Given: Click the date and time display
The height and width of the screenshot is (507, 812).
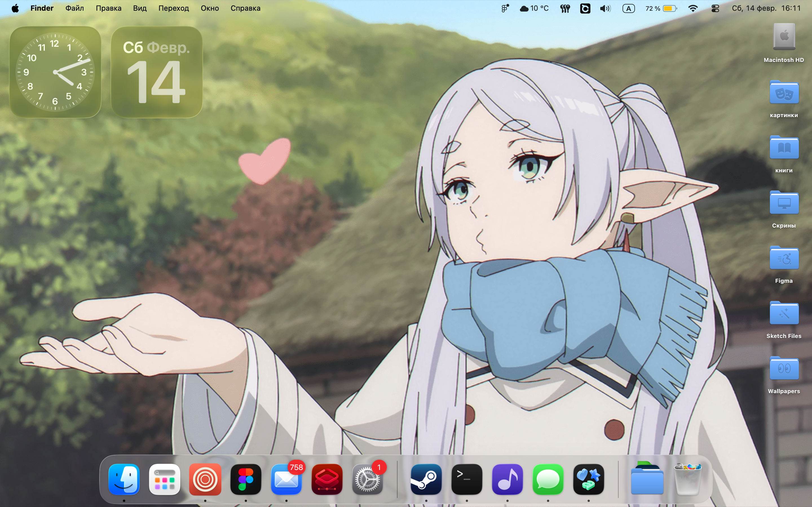Looking at the screenshot, I should pos(766,8).
